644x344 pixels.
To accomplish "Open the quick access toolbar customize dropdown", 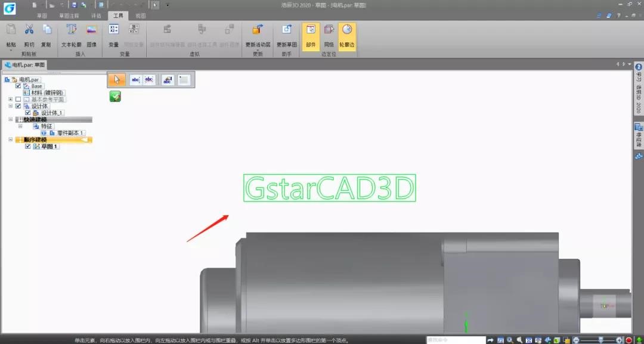I will coord(167,5).
